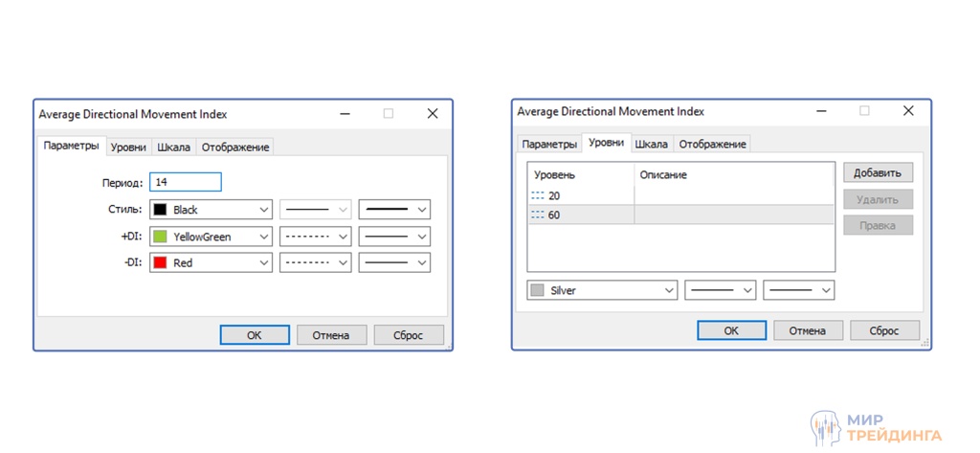Image resolution: width=980 pixels, height=453 pixels.
Task: Click the dashed-line icon next to level 60
Action: pos(538,215)
